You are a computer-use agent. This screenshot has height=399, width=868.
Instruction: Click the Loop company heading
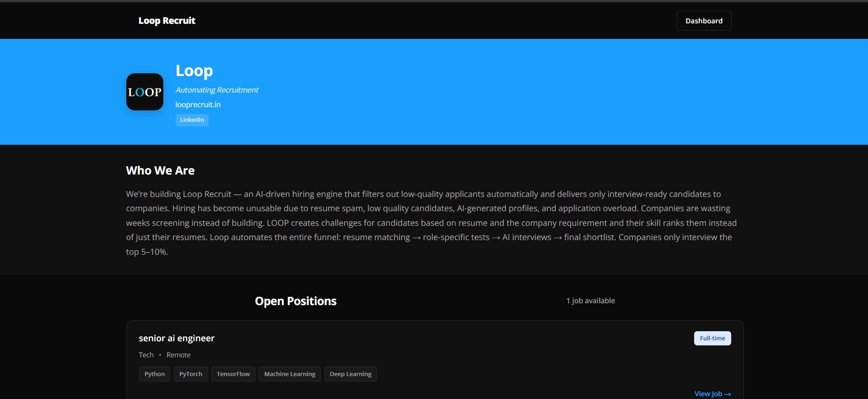coord(194,71)
